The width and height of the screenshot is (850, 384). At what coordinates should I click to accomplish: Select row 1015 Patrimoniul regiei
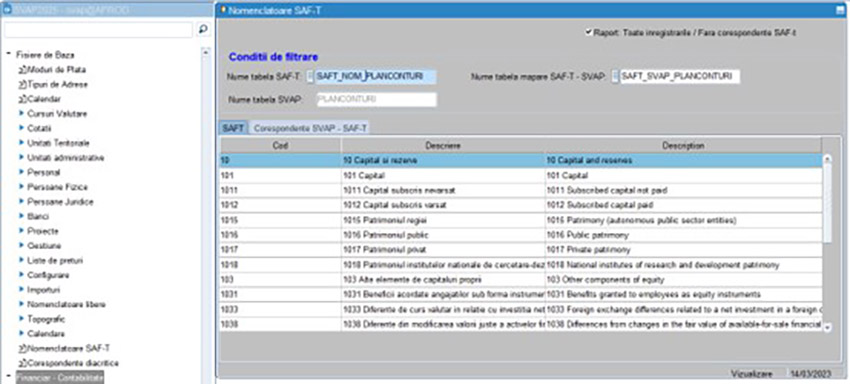(x=520, y=221)
